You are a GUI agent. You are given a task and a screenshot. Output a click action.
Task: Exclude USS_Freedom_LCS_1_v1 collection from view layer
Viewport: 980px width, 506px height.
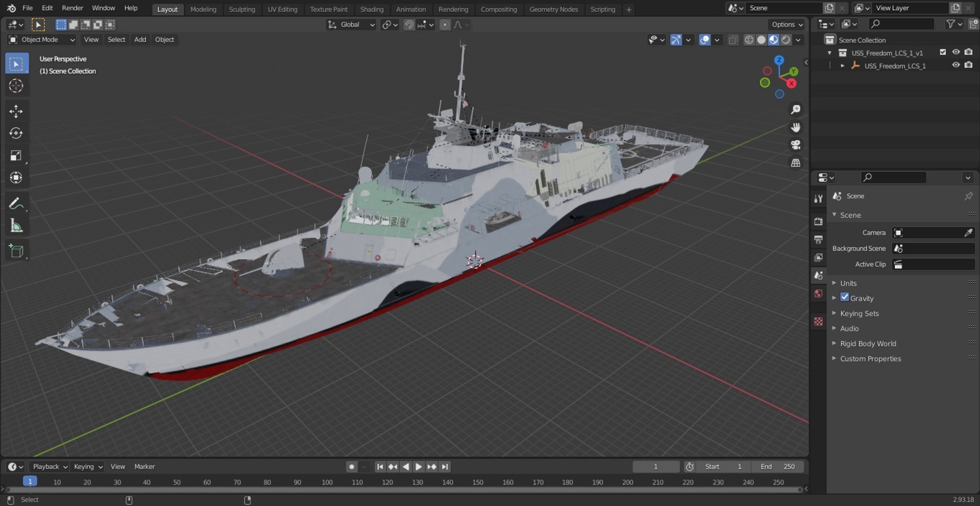943,52
